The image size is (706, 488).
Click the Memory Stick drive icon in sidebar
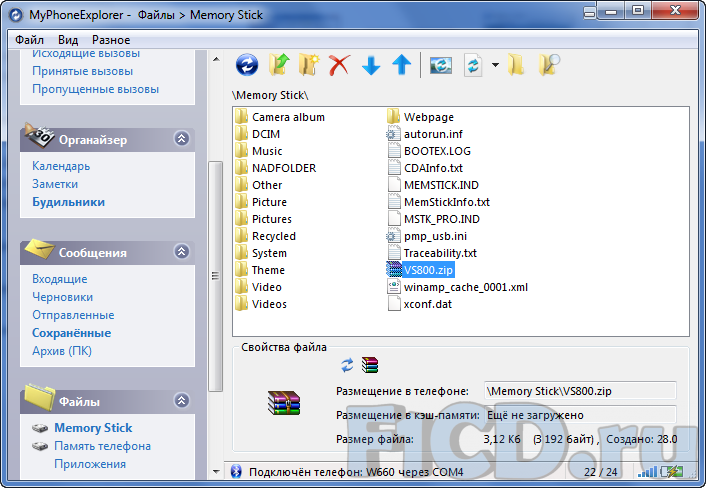click(x=40, y=428)
